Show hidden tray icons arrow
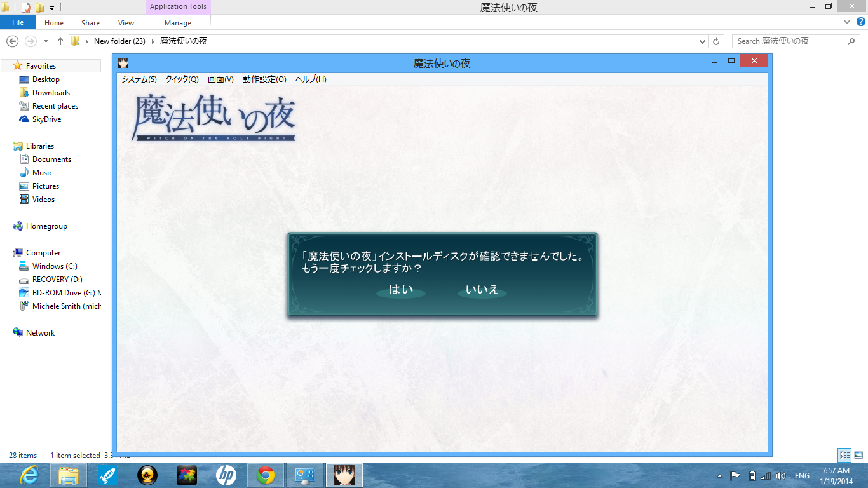Screen dimensions: 868x488 coord(719,476)
